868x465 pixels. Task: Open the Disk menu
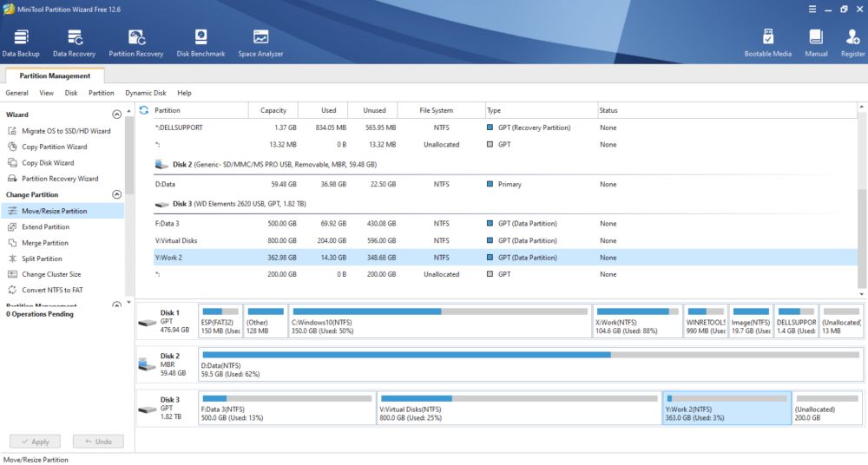(x=71, y=93)
